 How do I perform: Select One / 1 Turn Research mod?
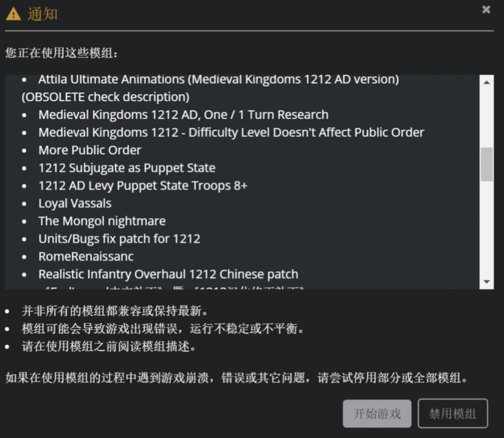(x=183, y=115)
